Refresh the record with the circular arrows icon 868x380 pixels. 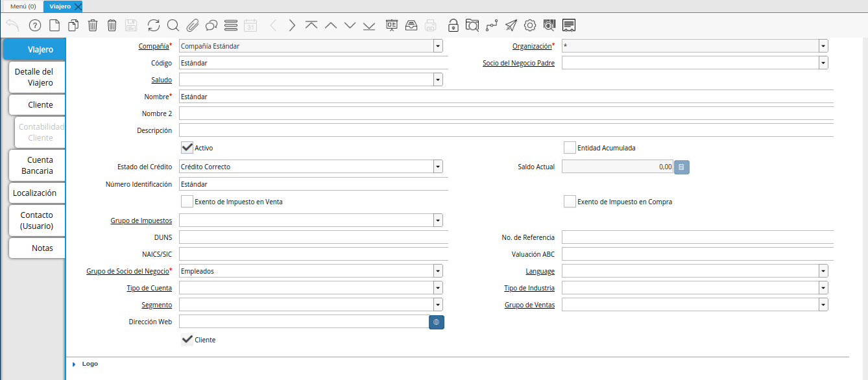154,25
